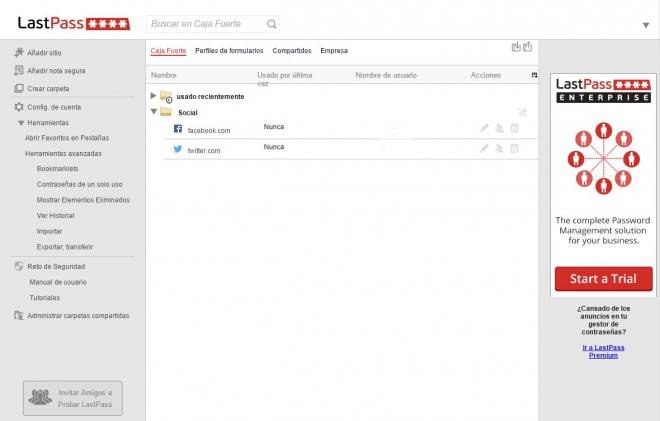
Task: Open Config. de cuenta gear icon
Action: (19, 107)
